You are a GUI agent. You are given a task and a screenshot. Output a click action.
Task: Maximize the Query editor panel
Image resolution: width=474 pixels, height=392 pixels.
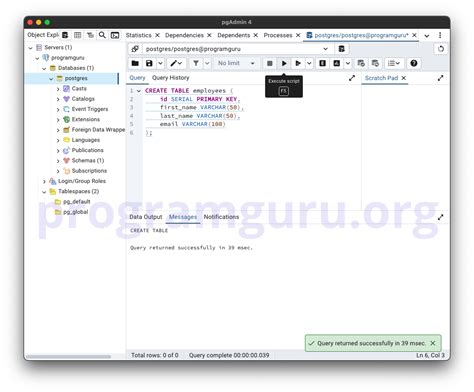click(352, 78)
